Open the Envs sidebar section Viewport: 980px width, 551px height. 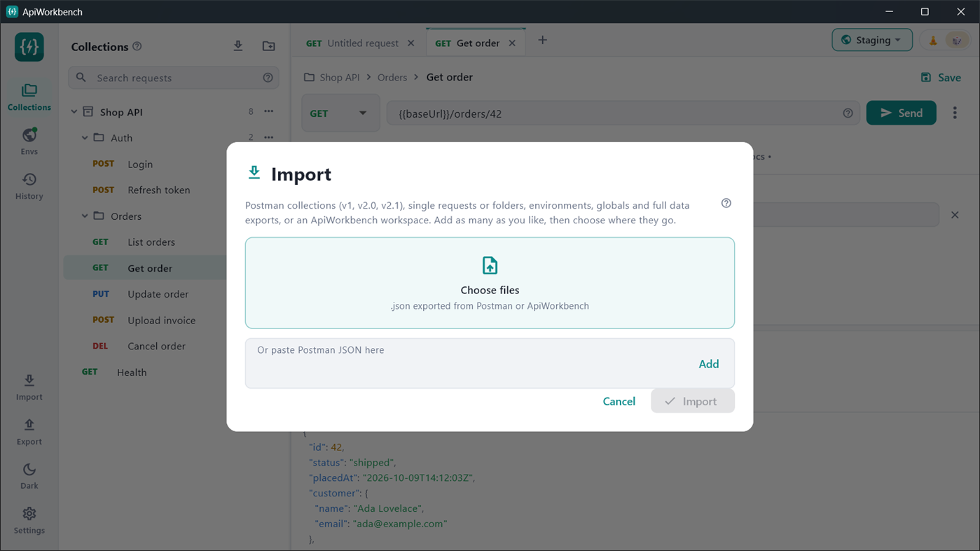(29, 141)
